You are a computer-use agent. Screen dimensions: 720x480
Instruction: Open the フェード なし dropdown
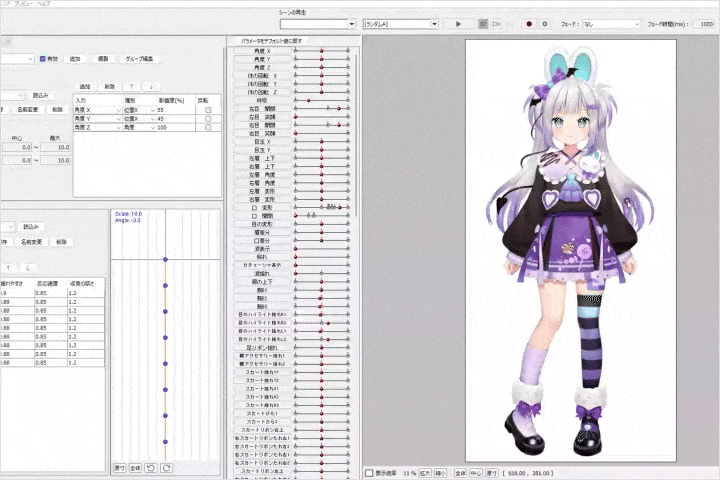[x=611, y=24]
